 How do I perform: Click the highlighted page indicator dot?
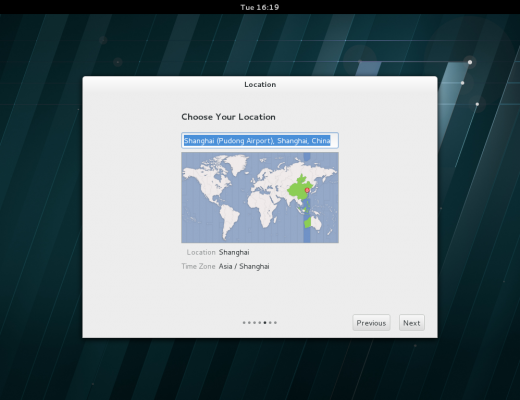click(x=265, y=322)
